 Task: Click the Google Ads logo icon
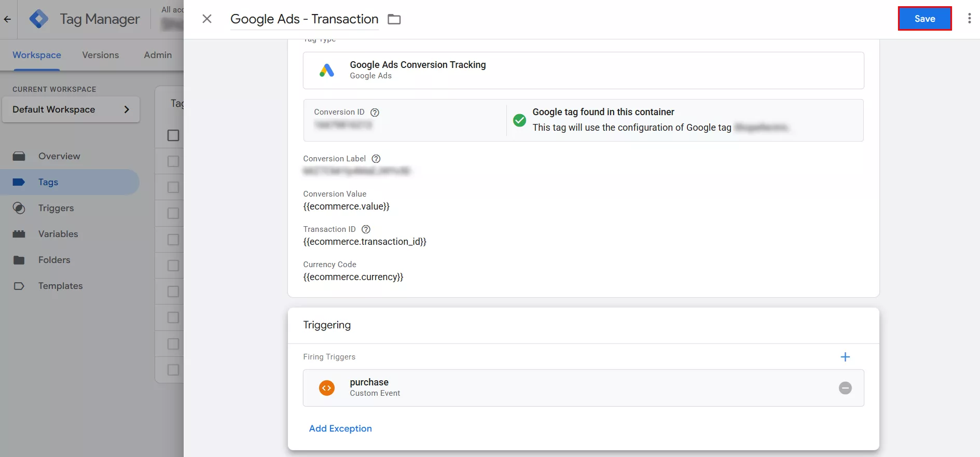pyautogui.click(x=326, y=71)
